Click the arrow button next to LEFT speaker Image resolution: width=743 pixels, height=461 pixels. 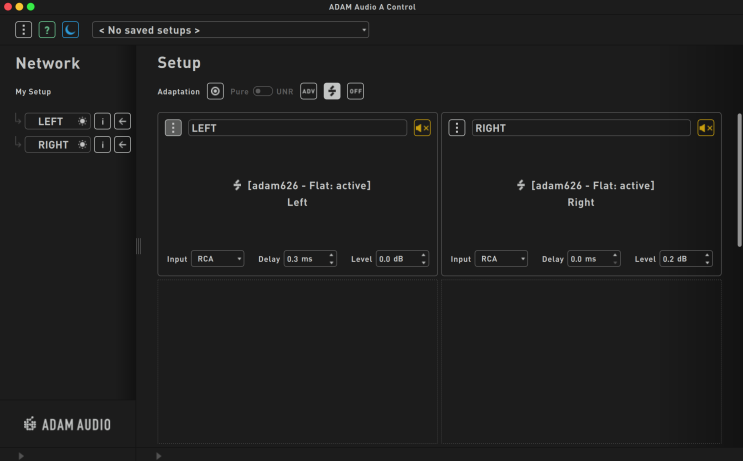tap(122, 121)
